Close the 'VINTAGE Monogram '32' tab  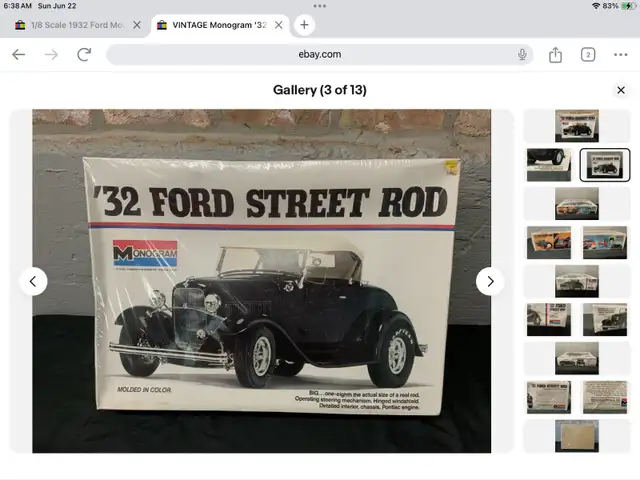point(279,25)
